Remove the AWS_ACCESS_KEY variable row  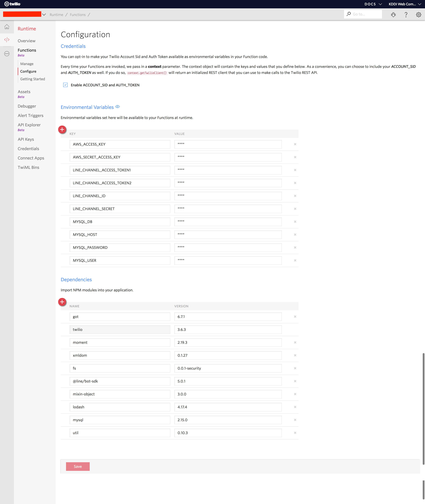click(295, 144)
